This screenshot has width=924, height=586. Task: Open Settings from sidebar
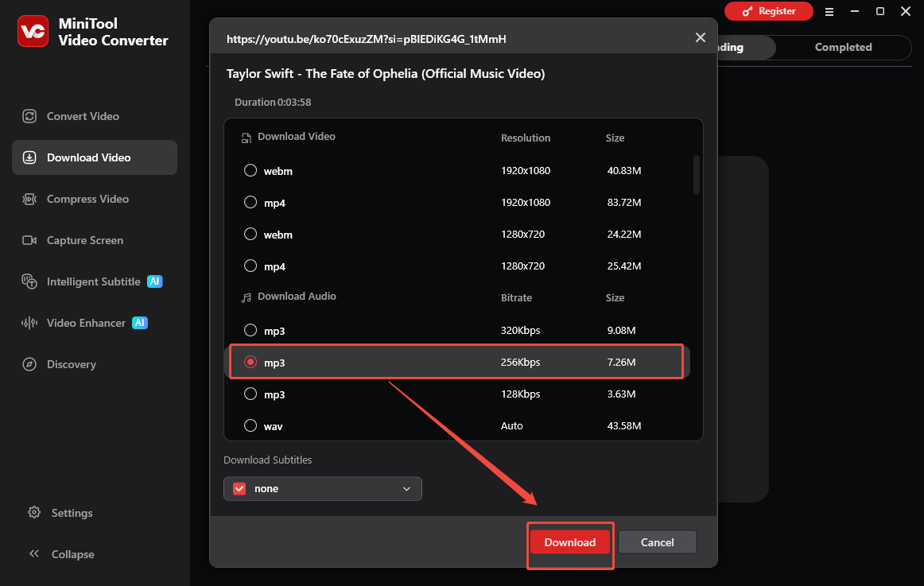(x=72, y=513)
